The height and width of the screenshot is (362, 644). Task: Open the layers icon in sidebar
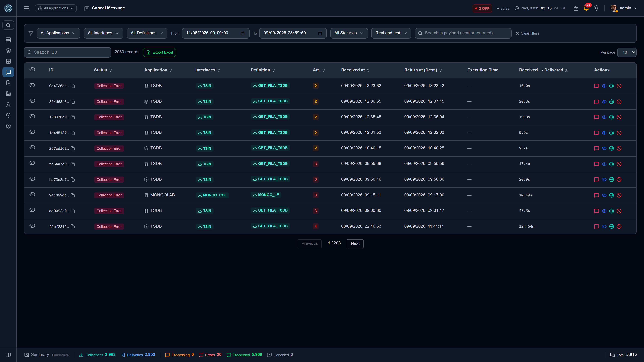8,51
